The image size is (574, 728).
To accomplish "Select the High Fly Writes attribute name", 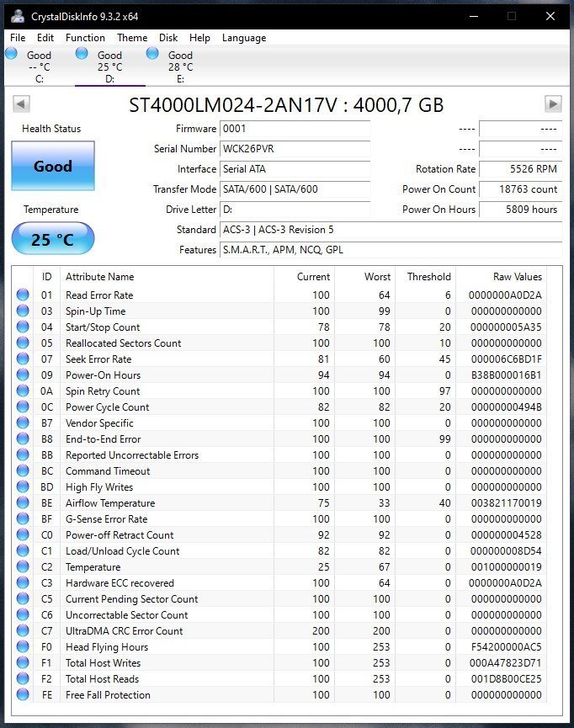I will click(x=99, y=487).
